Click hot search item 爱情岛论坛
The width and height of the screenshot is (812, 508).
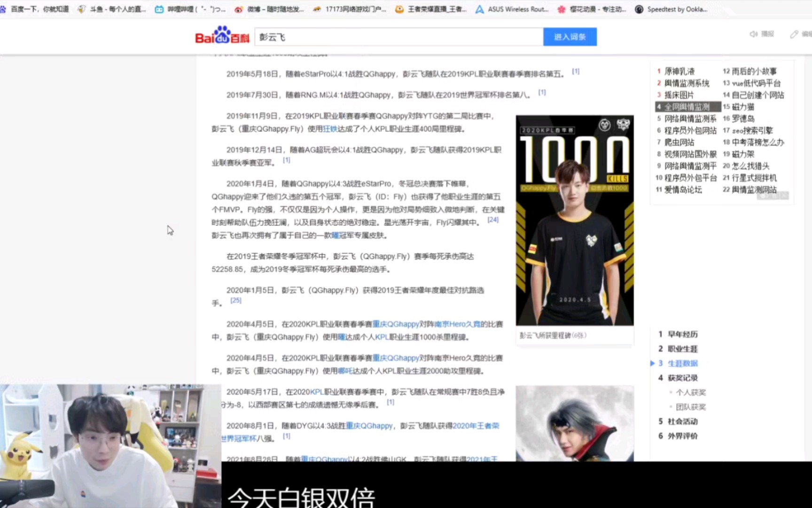pyautogui.click(x=683, y=190)
